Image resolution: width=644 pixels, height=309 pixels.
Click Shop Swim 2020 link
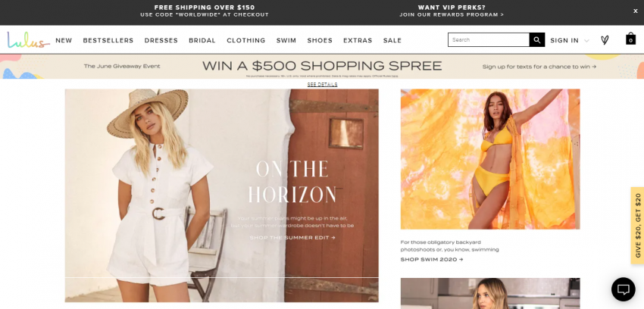pyautogui.click(x=432, y=259)
